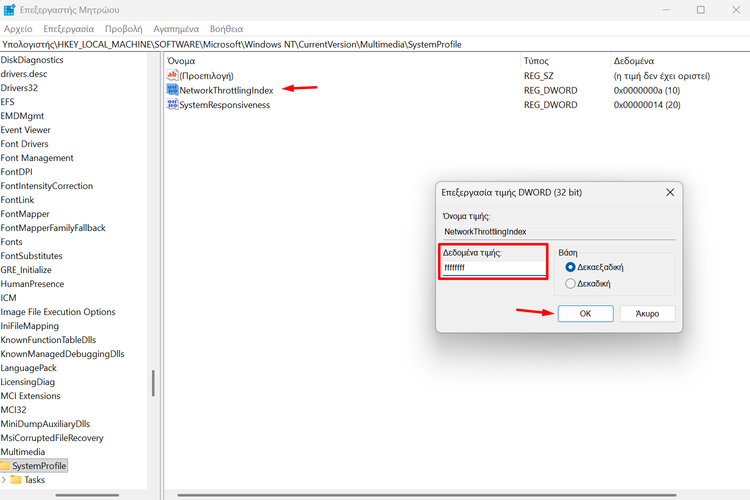
Task: Select the MiniDumpAuxiliaryDlls tree key
Action: click(x=45, y=423)
